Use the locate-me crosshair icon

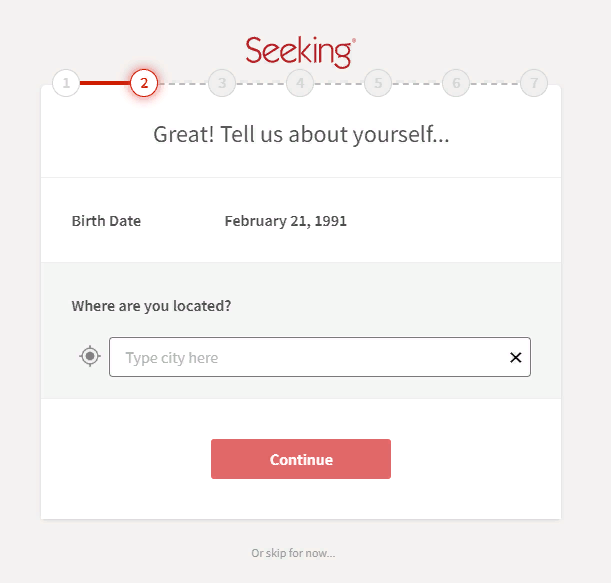pos(90,357)
